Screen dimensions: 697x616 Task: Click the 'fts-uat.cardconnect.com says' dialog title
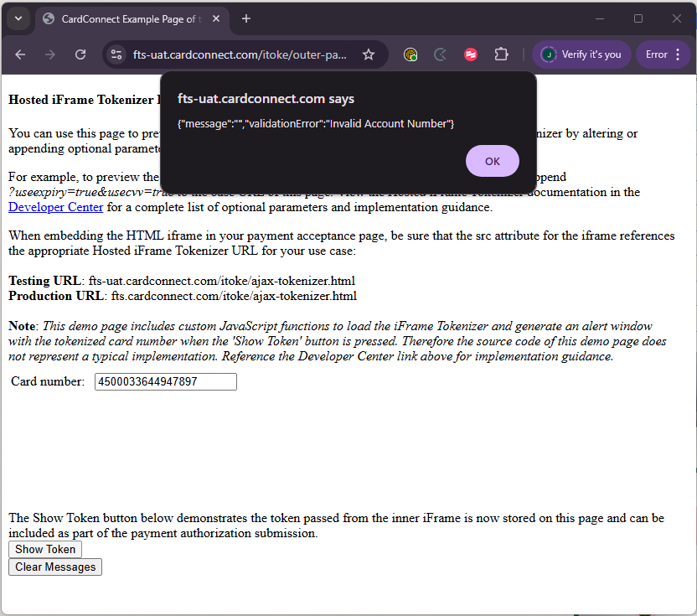pos(266,99)
